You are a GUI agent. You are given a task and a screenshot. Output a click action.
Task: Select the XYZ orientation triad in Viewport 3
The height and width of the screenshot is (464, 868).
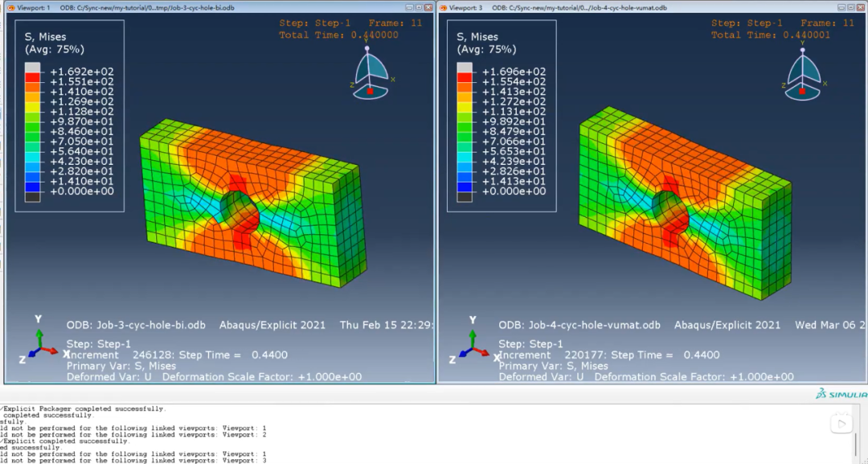click(473, 343)
